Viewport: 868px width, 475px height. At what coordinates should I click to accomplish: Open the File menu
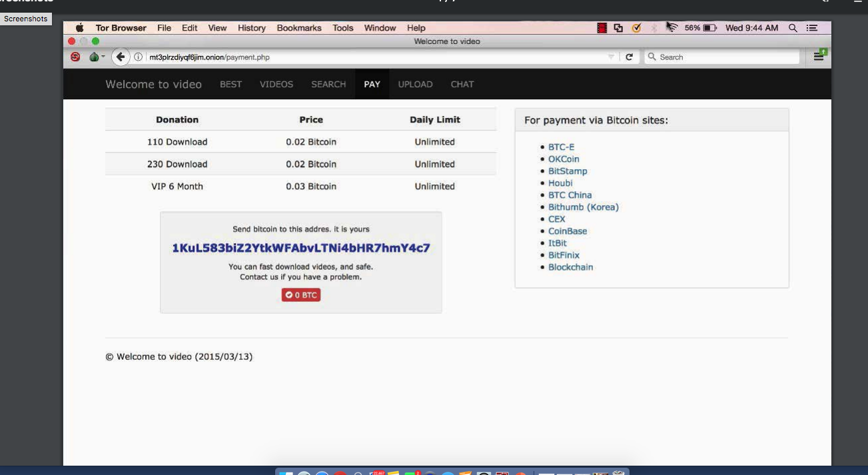pos(165,28)
